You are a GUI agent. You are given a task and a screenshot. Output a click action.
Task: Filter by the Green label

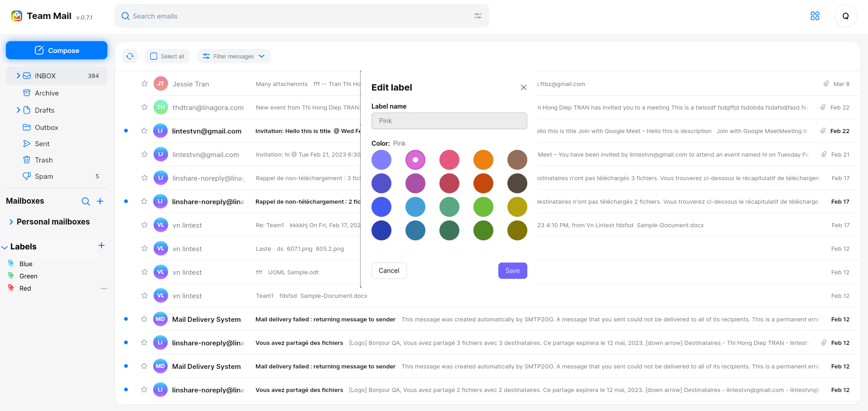point(28,276)
